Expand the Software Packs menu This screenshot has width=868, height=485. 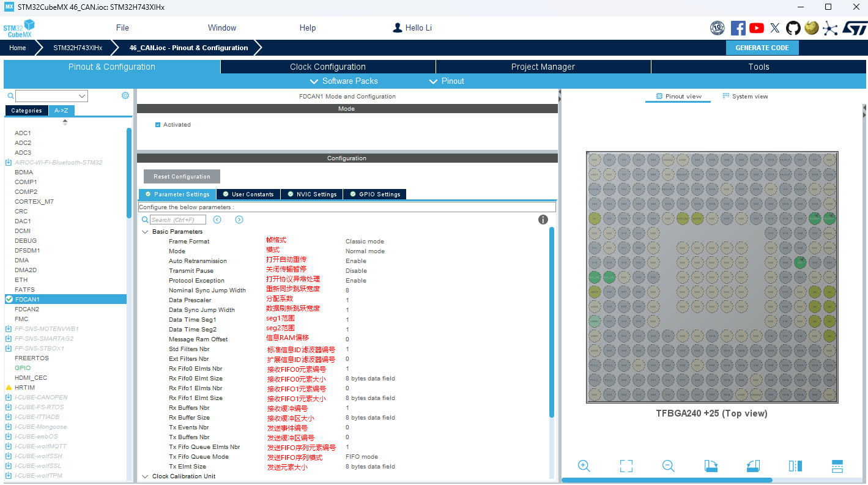coord(344,81)
